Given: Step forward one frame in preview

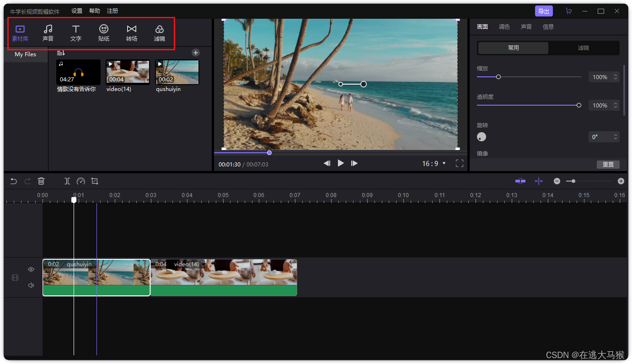Looking at the screenshot, I should [354, 163].
